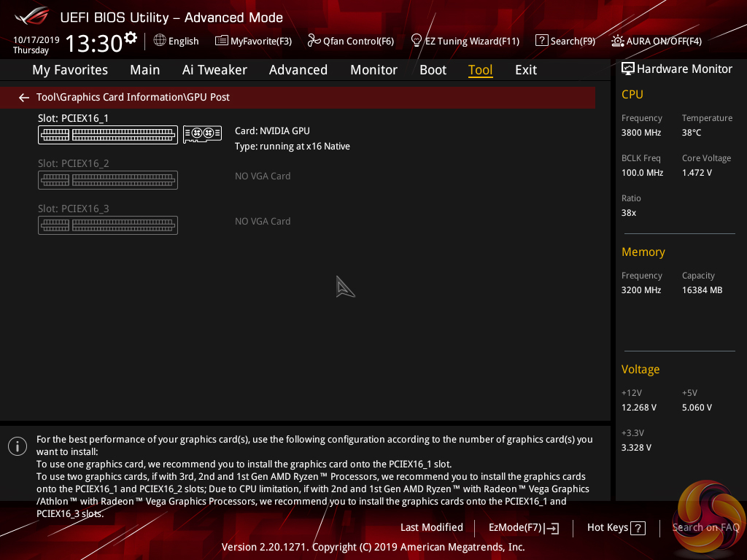This screenshot has height=560, width=747.
Task: Select the PCIEX16_2 slot graphic
Action: pos(108,180)
